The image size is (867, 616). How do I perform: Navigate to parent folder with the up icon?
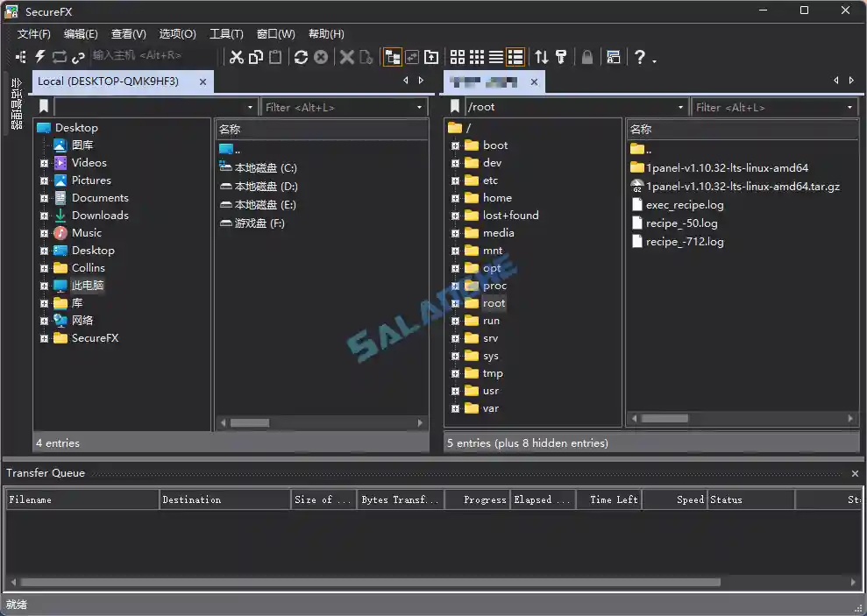(430, 57)
